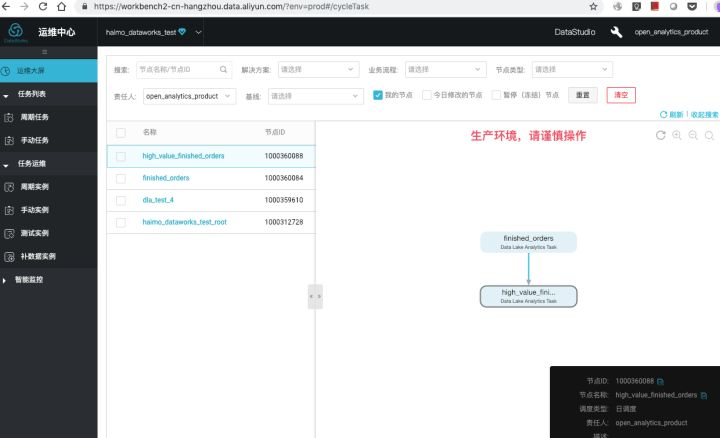Screen dimensions: 720x438
Task: Click the refresh icon next to 刷新
Action: pos(663,114)
